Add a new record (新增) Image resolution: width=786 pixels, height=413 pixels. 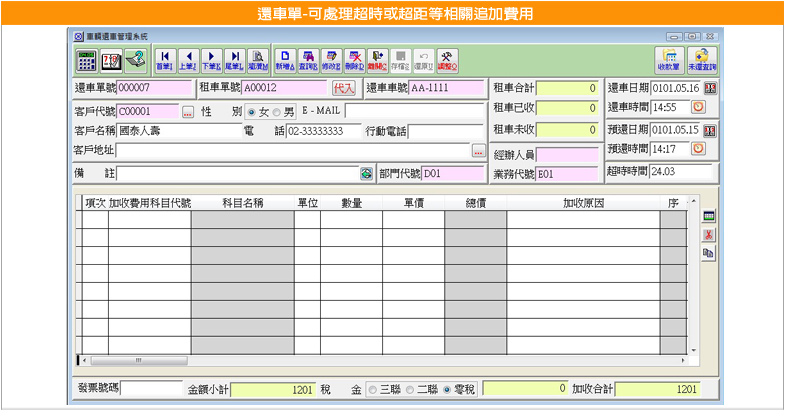click(285, 59)
